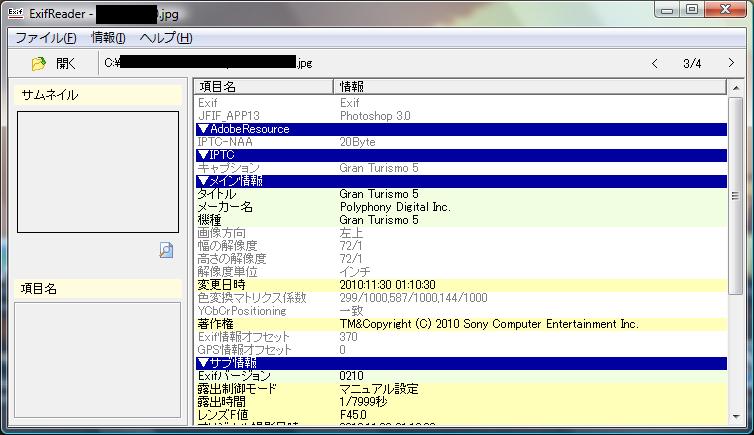Click the 開く button label
The width and height of the screenshot is (754, 435).
pos(66,63)
